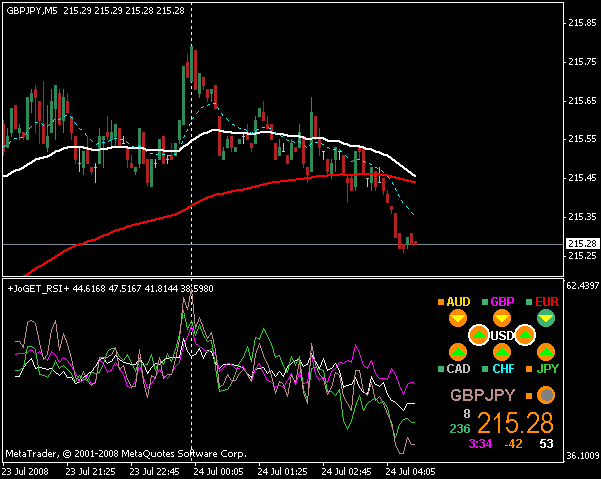Click the yellow AUD currency label
The height and width of the screenshot is (479, 601).
pos(458,302)
